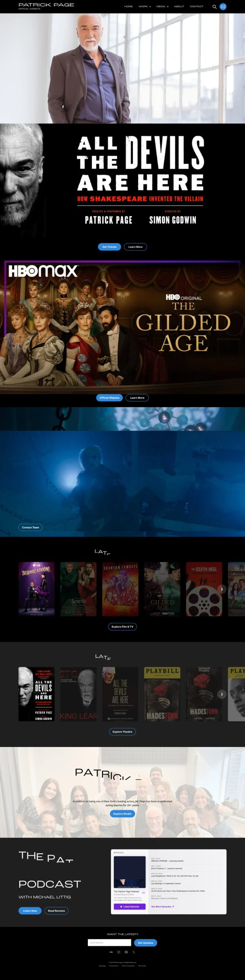Open the Site Credits footer link
Viewport: 245px width, 980px height.
pos(142,966)
